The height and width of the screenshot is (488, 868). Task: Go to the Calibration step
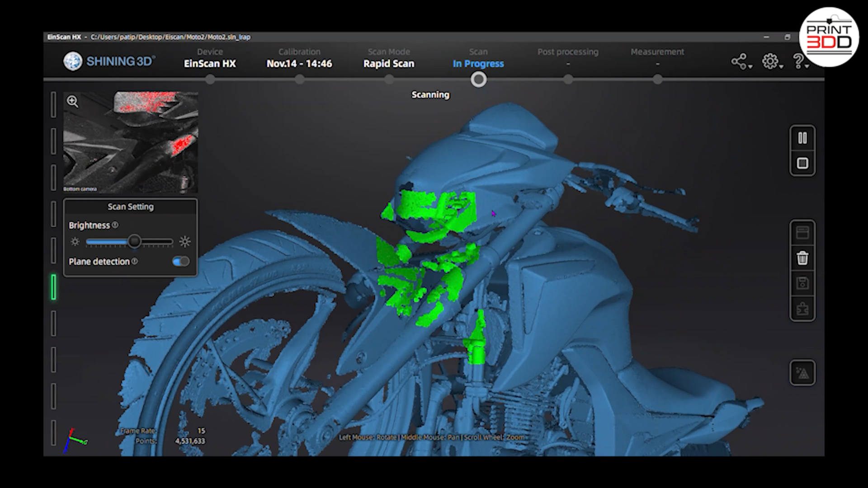pyautogui.click(x=299, y=58)
